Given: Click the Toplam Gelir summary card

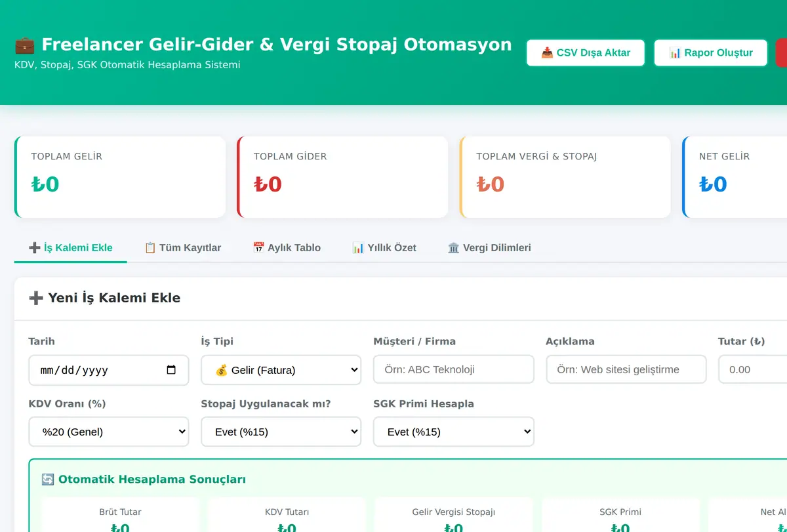Looking at the screenshot, I should click(120, 177).
